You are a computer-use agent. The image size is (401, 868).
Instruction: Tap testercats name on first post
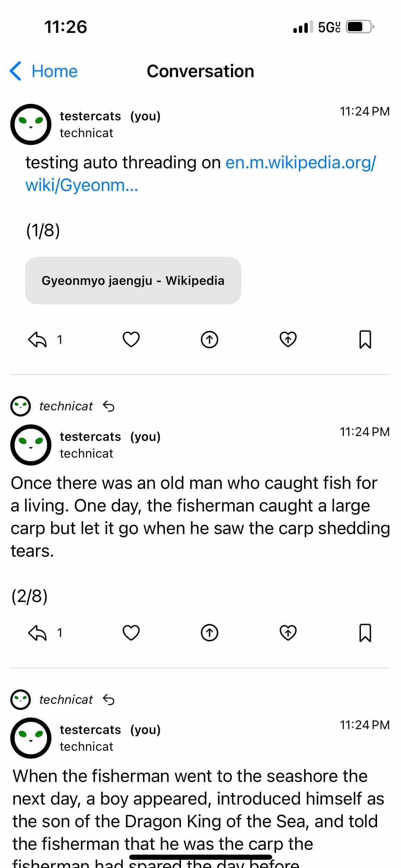(x=90, y=116)
